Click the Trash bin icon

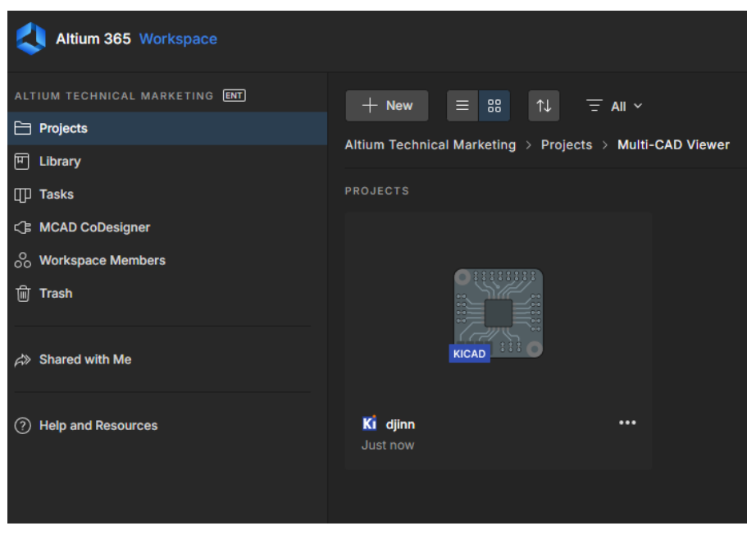(23, 293)
